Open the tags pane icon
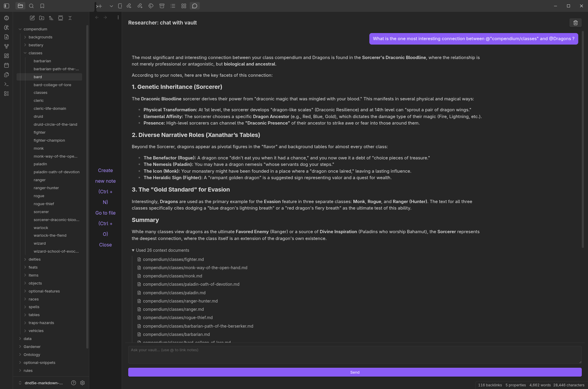588x389 pixels. click(151, 6)
